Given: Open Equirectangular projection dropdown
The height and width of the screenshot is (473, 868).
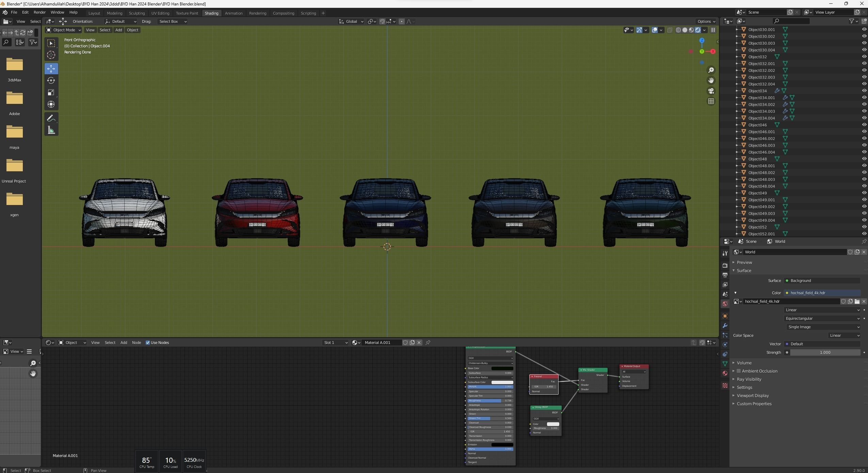Looking at the screenshot, I should (x=822, y=318).
